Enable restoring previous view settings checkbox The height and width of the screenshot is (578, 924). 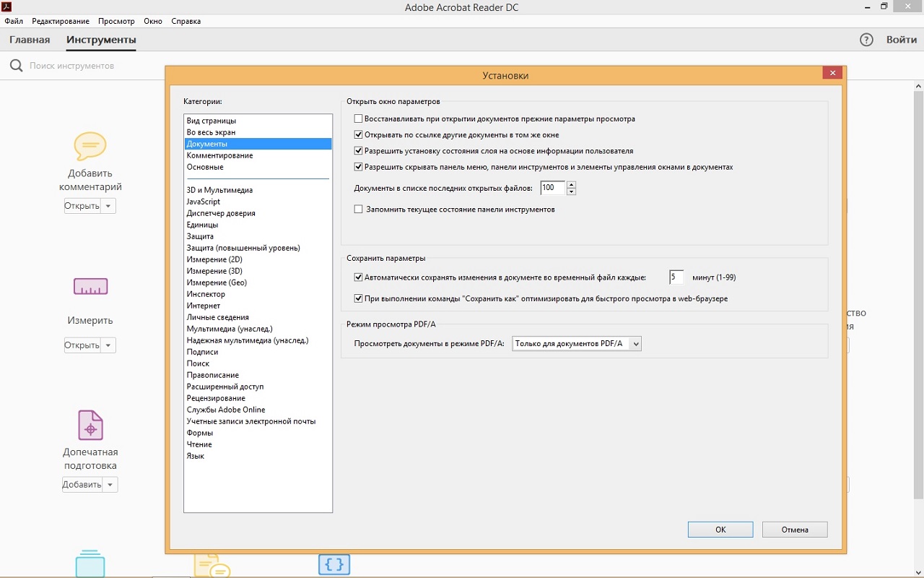tap(358, 118)
